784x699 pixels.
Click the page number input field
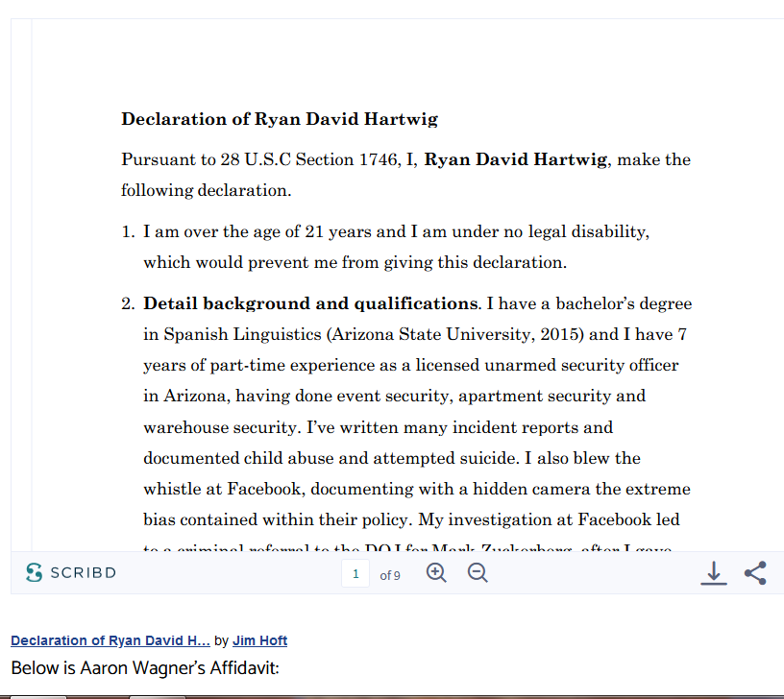pos(355,573)
